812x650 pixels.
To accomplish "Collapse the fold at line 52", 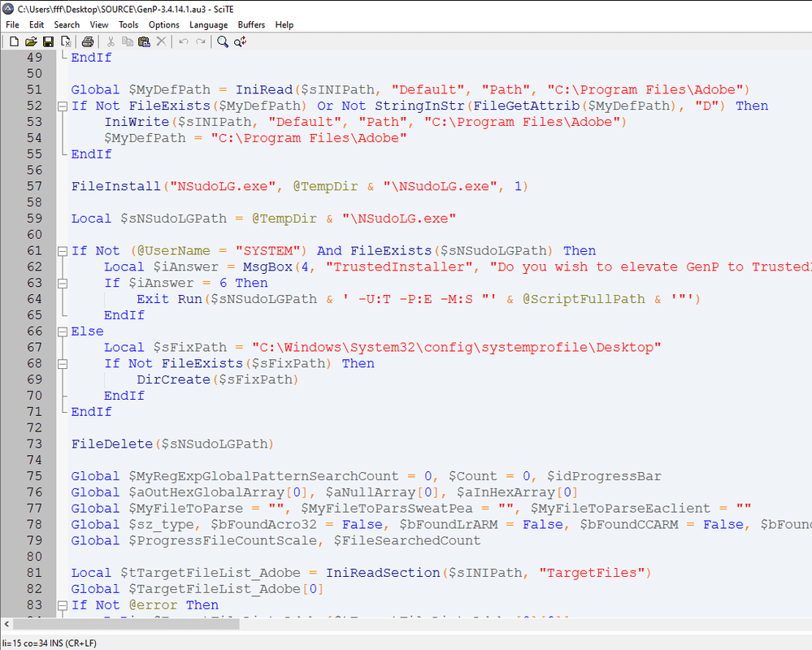I will (62, 106).
